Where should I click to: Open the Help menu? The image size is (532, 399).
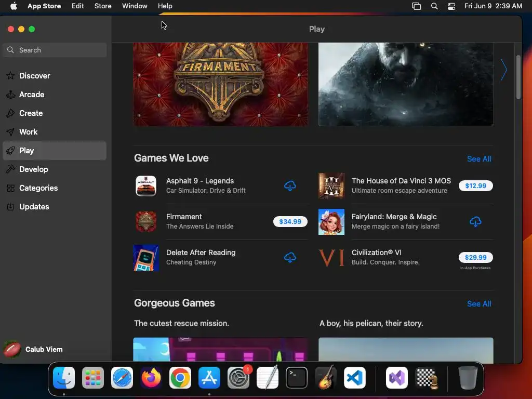(x=165, y=6)
